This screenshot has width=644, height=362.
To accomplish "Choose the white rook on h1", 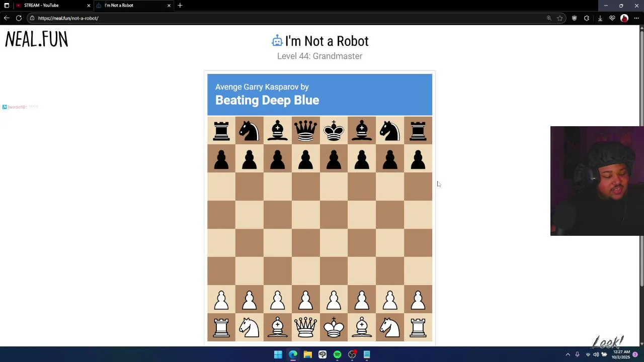I will 418,328.
